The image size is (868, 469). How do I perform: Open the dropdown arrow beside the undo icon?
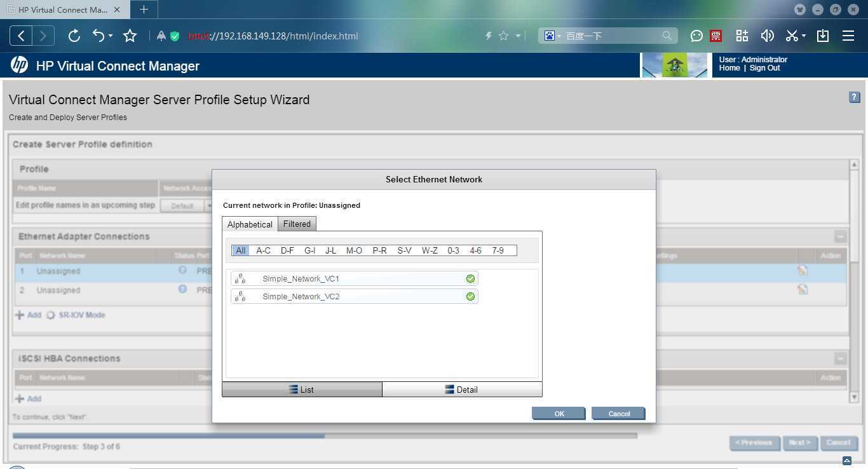click(x=111, y=36)
